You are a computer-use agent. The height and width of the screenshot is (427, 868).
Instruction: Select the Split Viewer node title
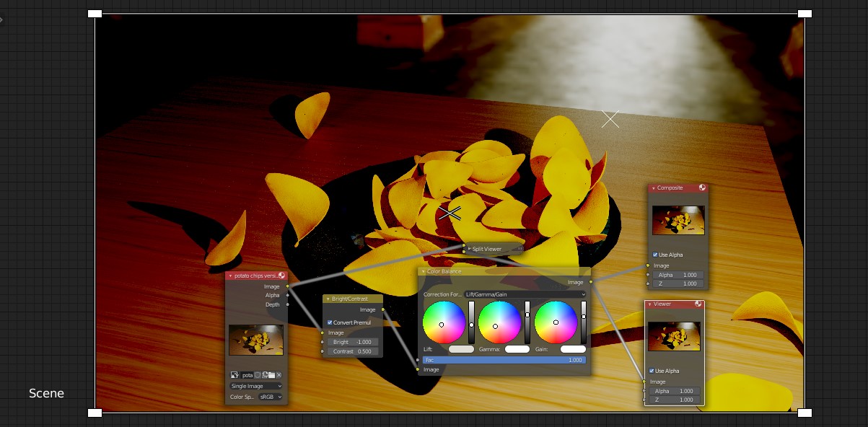(487, 249)
